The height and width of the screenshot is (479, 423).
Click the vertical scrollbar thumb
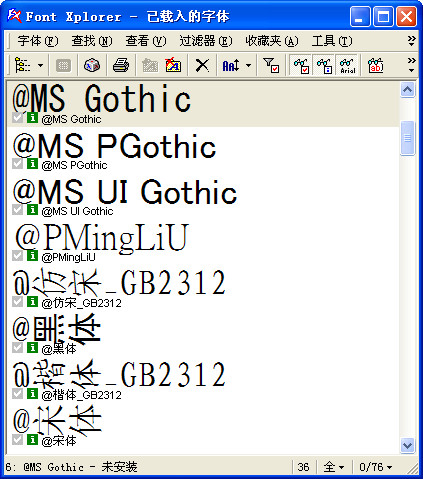click(408, 138)
